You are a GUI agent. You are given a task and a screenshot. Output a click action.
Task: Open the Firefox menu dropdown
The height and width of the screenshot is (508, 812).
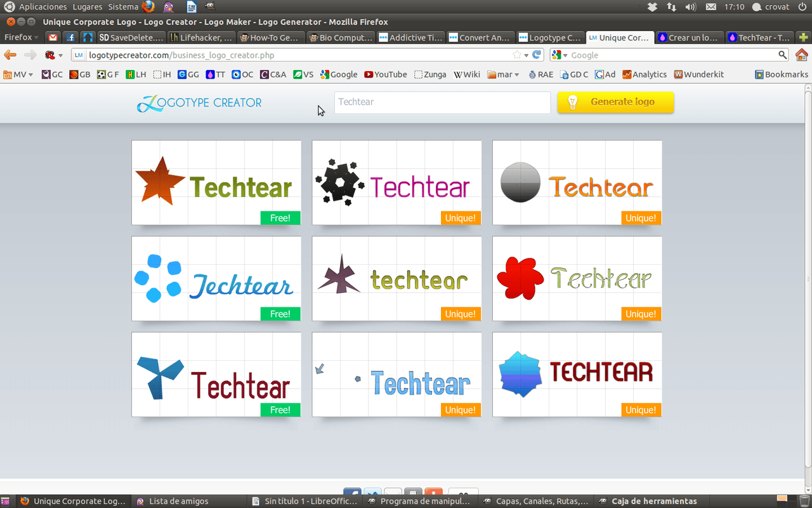click(x=21, y=37)
